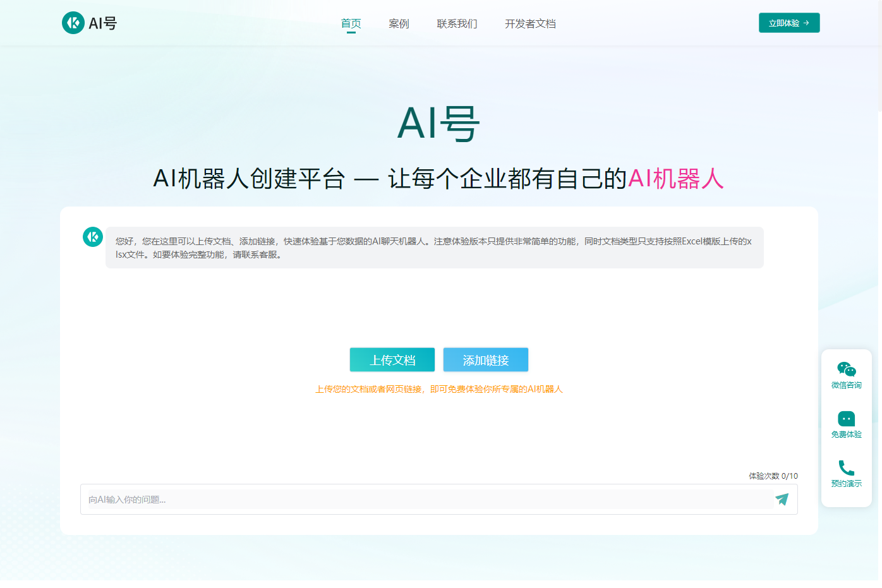The image size is (882, 588).
Task: Click the 体验次数 0/10 counter text
Action: (773, 476)
